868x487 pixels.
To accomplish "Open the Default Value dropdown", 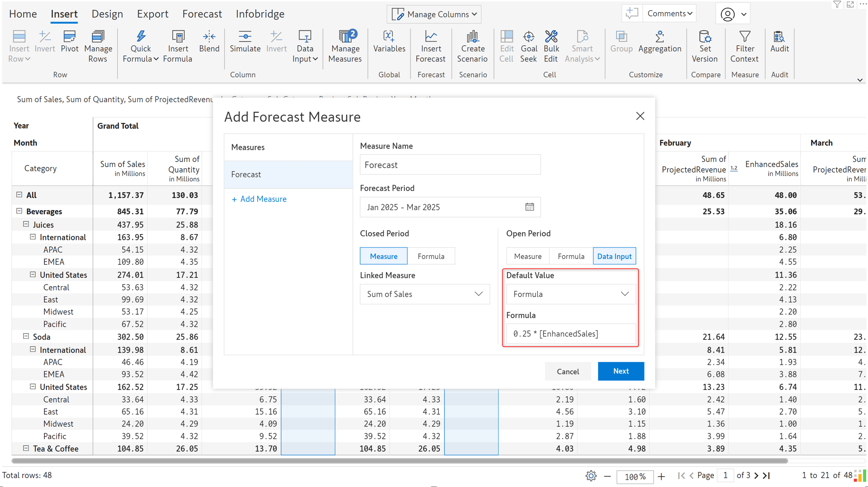I will tap(571, 294).
